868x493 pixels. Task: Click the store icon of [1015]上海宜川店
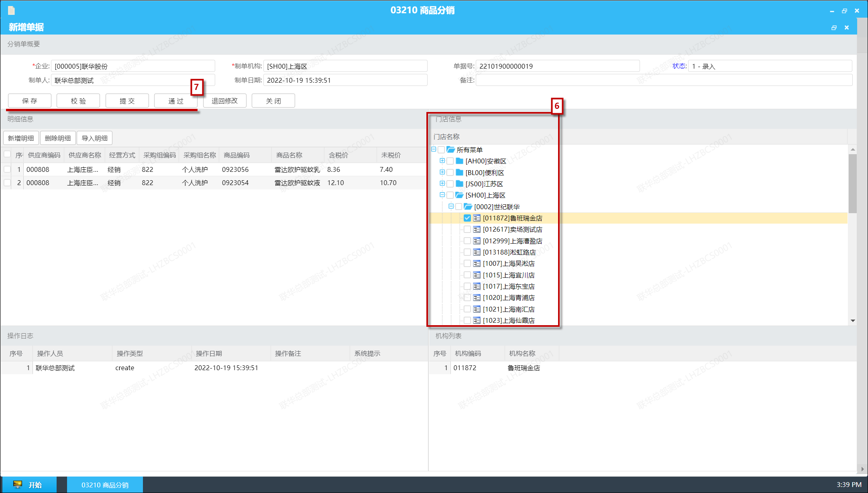(x=477, y=275)
